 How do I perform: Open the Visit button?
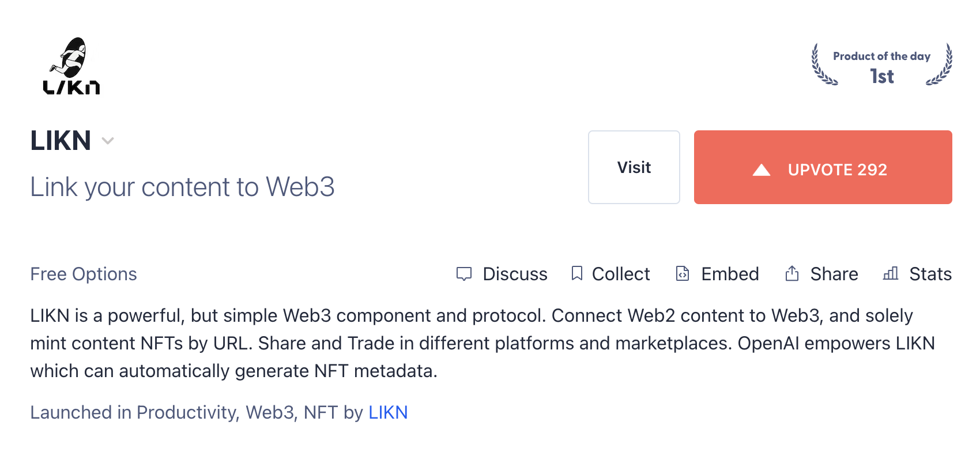click(x=634, y=167)
